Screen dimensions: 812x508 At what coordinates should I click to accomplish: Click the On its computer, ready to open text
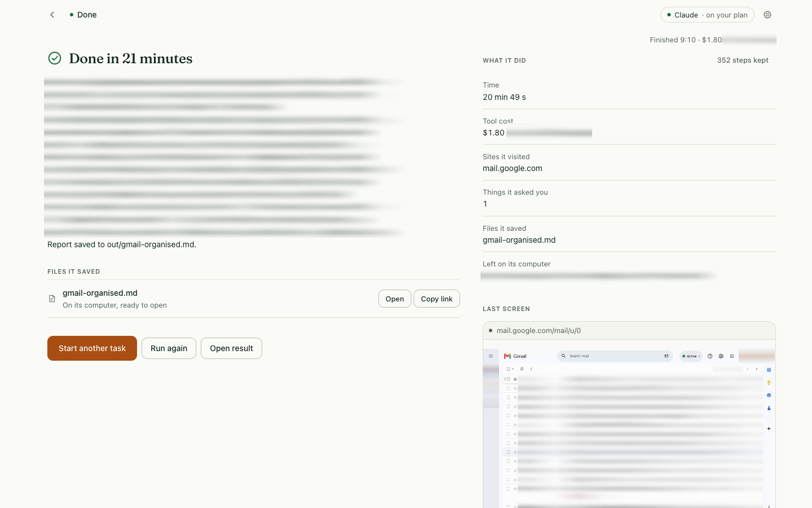pyautogui.click(x=114, y=305)
